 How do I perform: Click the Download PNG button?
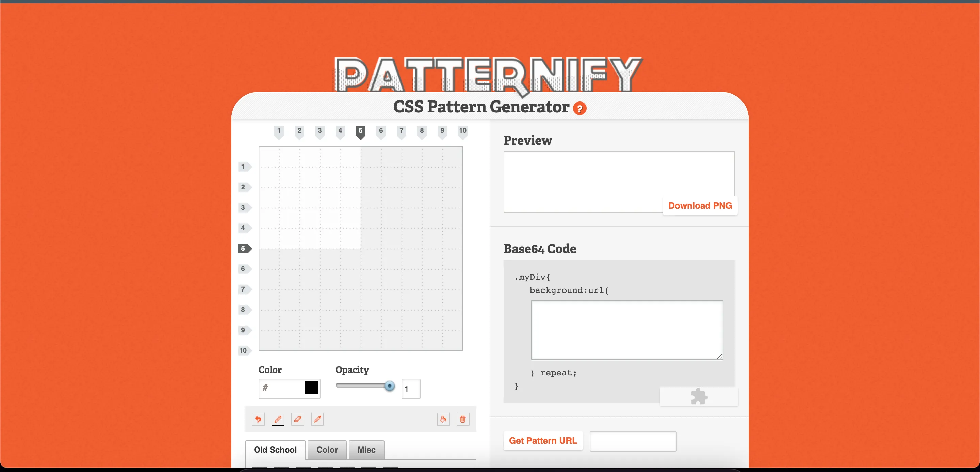700,205
